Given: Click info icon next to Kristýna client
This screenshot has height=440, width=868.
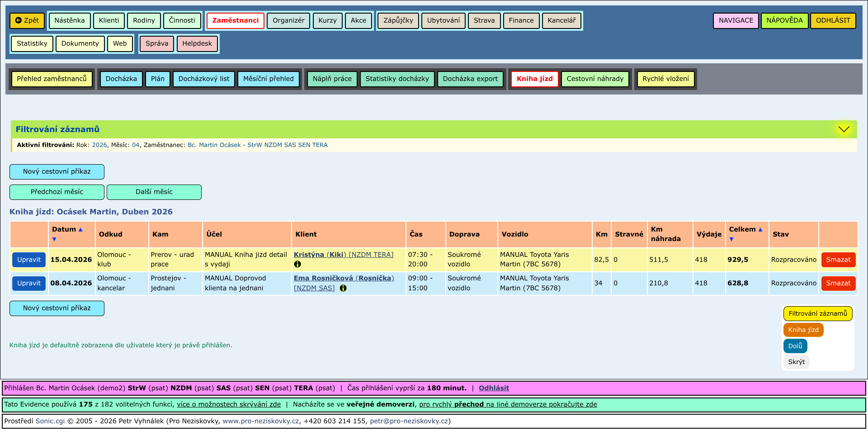Looking at the screenshot, I should tap(297, 264).
